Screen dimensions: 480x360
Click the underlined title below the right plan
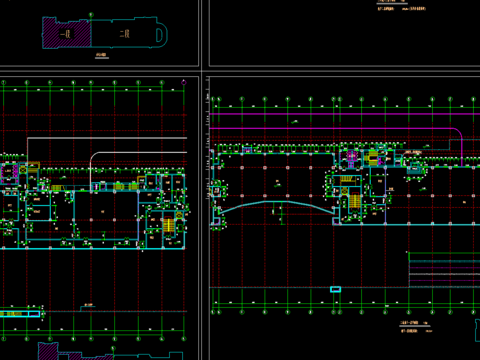[x=415, y=324]
